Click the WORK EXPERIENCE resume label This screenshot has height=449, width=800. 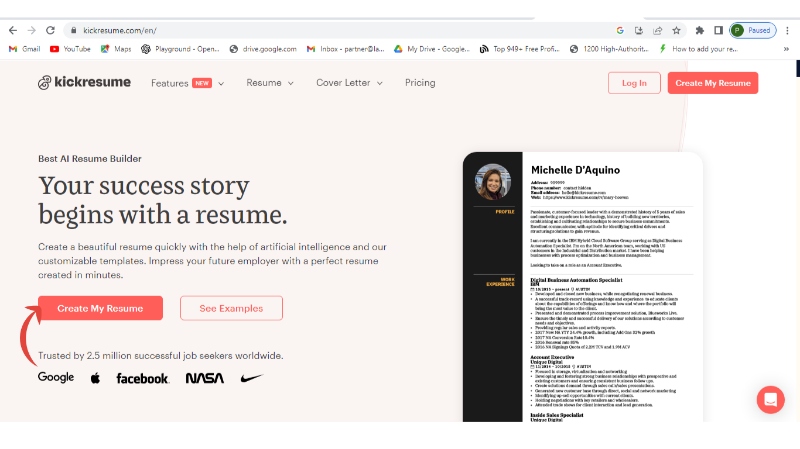pyautogui.click(x=501, y=282)
